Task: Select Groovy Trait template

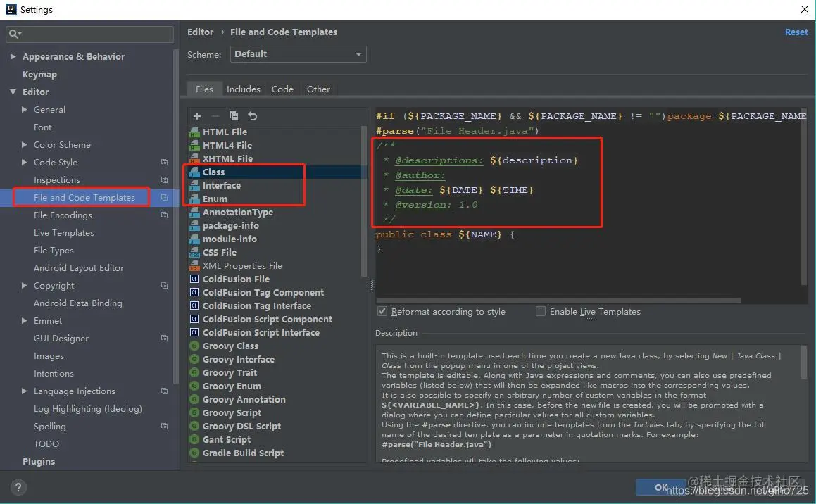Action: pos(230,373)
